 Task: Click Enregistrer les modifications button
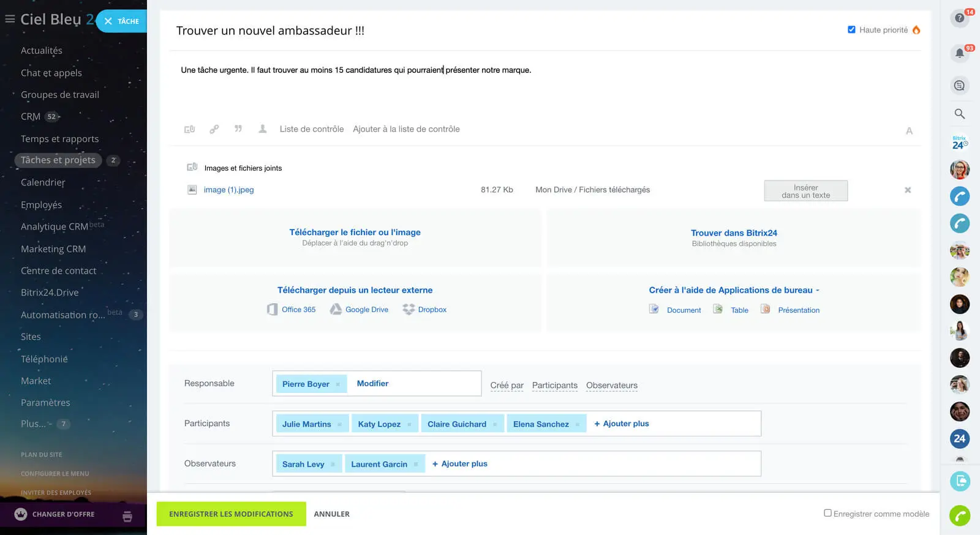pyautogui.click(x=231, y=514)
